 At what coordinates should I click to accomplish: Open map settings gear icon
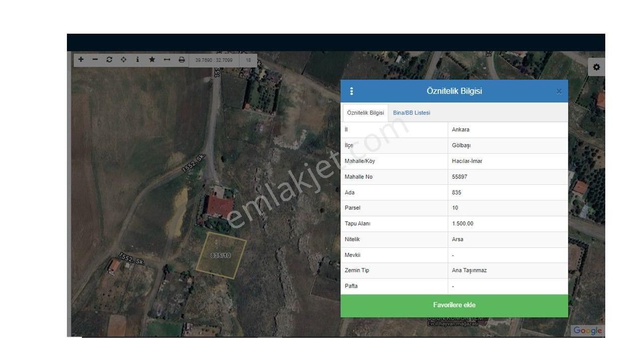point(597,67)
